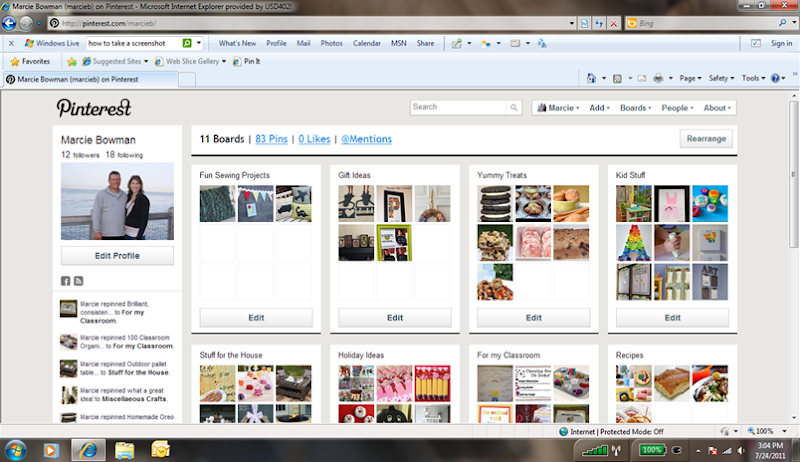This screenshot has height=462, width=800.
Task: Open the zoom level 100% dropdown
Action: click(x=785, y=431)
